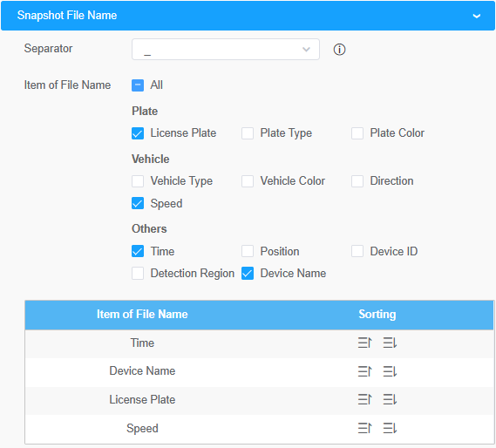496x448 pixels.
Task: Move License Plate row down
Action: (390, 399)
